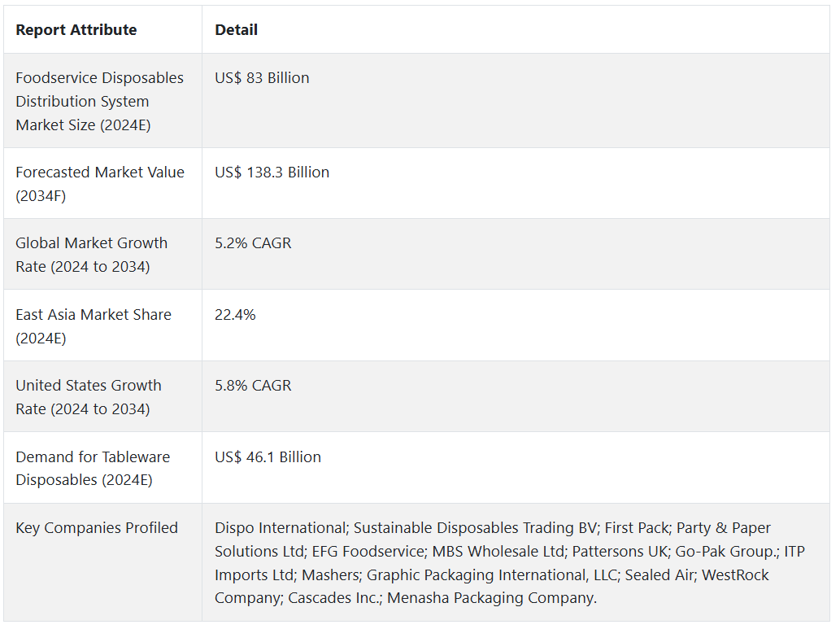Viewport: 840px width, 629px height.
Task: Click "Graphic Packaging International, LLC" text
Action: click(491, 575)
